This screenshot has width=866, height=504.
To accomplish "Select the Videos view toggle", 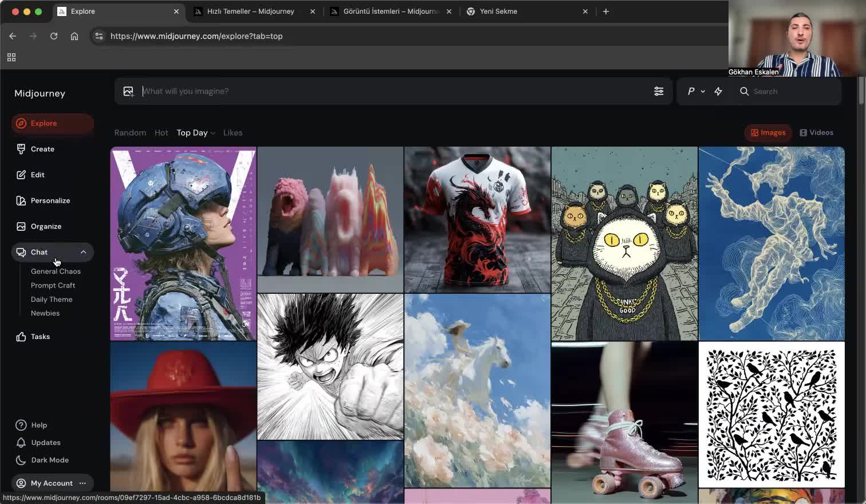I will pos(816,133).
